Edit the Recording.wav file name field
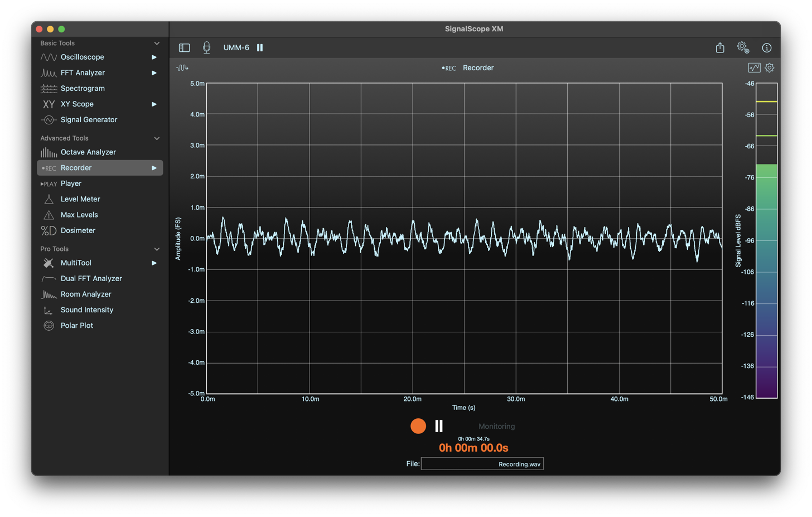 click(x=482, y=464)
